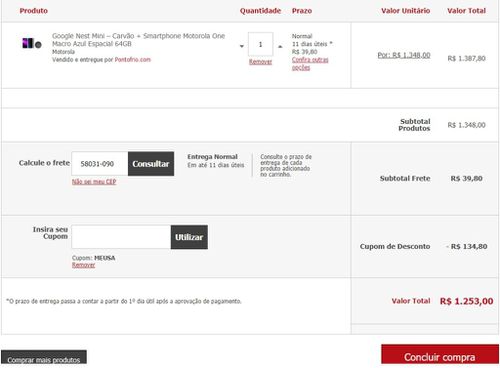This screenshot has height=368, width=500.
Task: Click the product total R$ 1.387,80
Action: pos(466,58)
